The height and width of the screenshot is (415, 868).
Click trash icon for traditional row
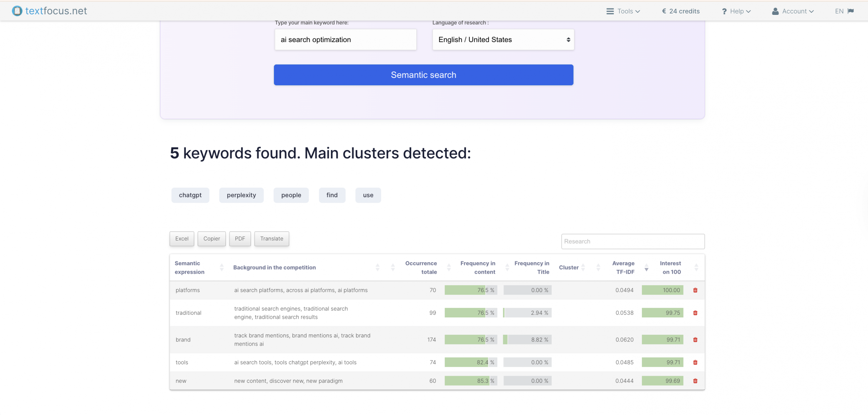tap(695, 313)
